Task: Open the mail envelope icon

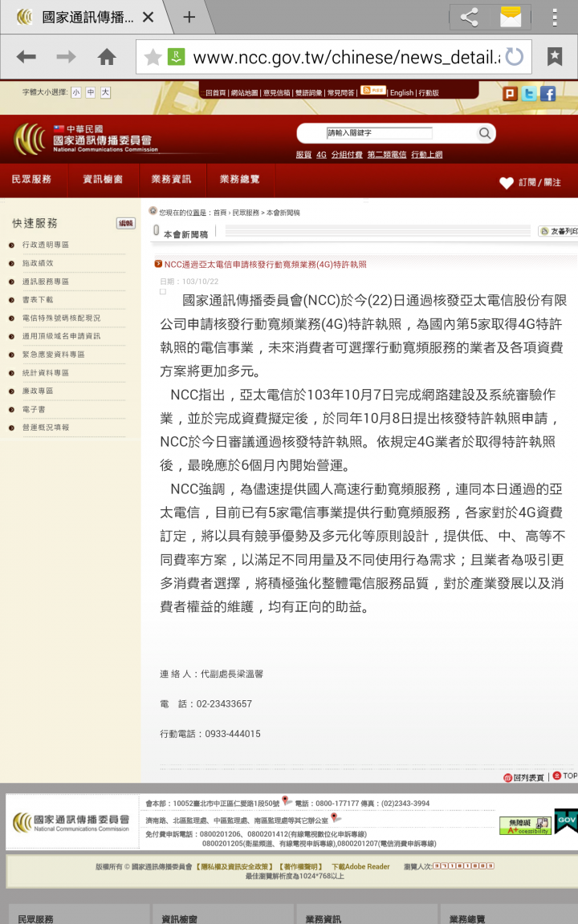Action: pos(511,17)
